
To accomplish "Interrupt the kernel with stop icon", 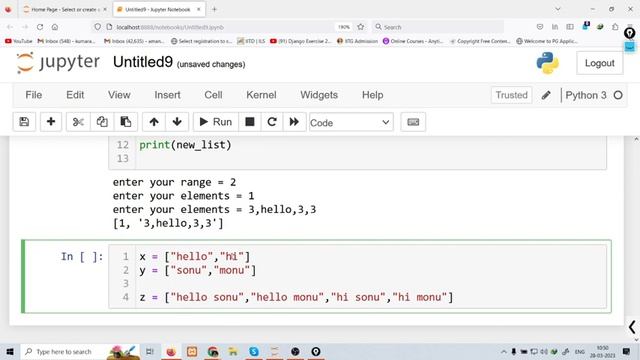I will pos(250,122).
